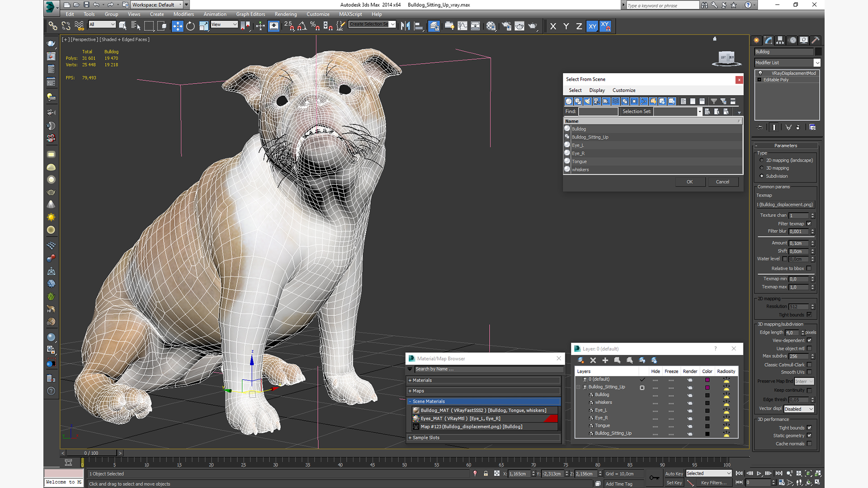Click the Find input field in Select From Scene
This screenshot has height=488, width=868.
pyautogui.click(x=598, y=112)
